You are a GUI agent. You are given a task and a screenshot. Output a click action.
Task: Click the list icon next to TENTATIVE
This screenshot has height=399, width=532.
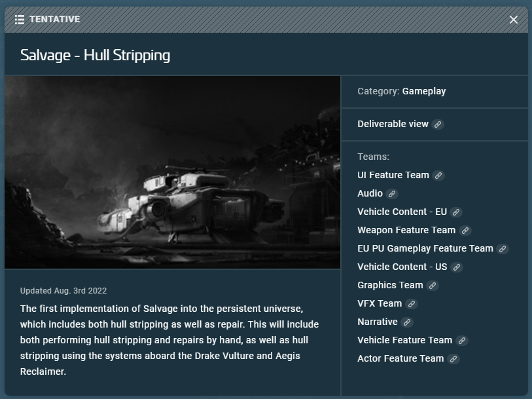pyautogui.click(x=20, y=20)
